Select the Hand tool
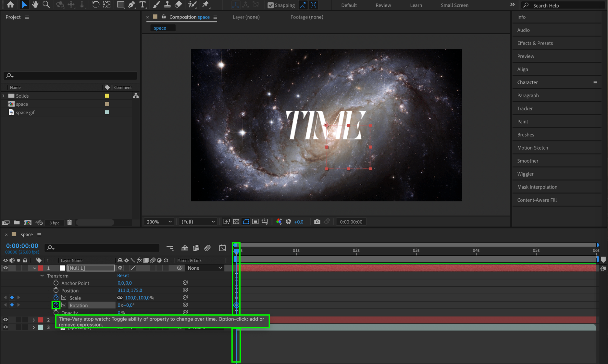 point(35,5)
